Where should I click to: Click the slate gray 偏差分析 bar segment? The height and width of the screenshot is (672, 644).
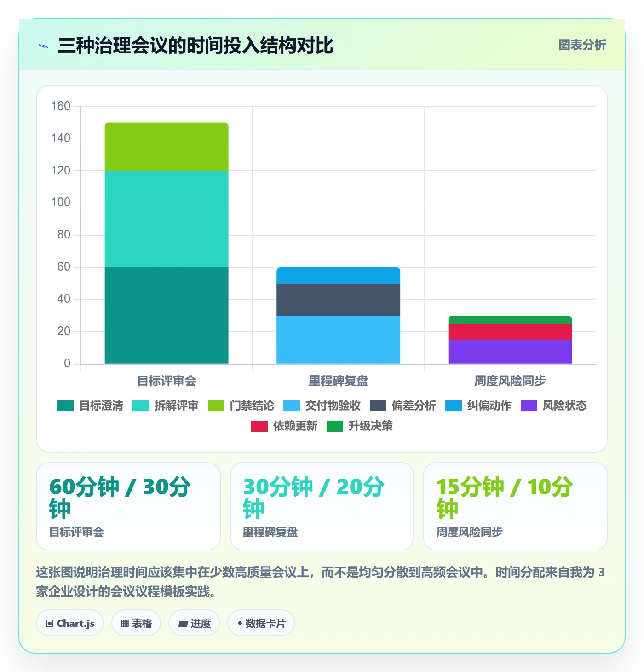[338, 300]
